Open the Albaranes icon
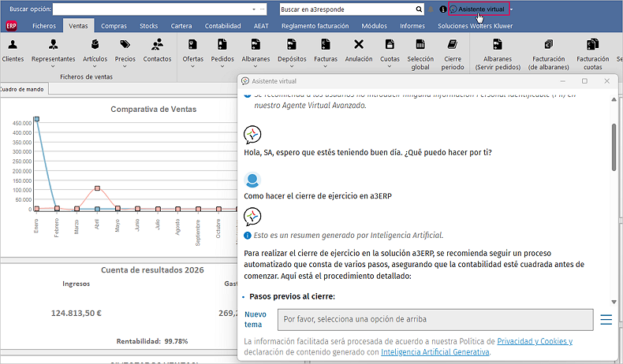Viewport: 623px width, 364px height. pyautogui.click(x=256, y=44)
